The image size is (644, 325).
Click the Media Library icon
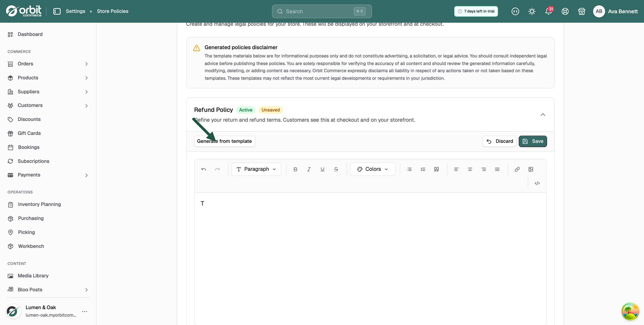(x=10, y=276)
